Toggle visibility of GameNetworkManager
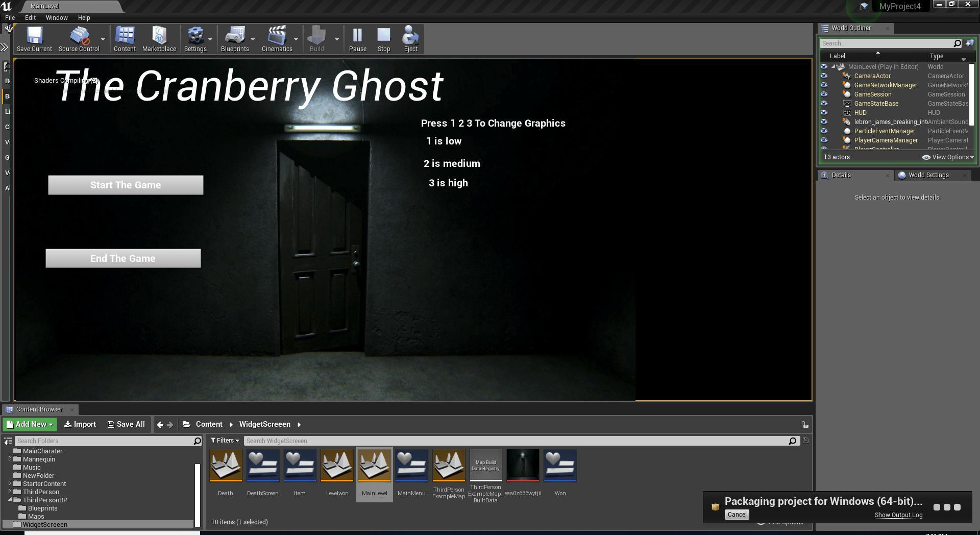The height and width of the screenshot is (535, 980). pos(824,85)
